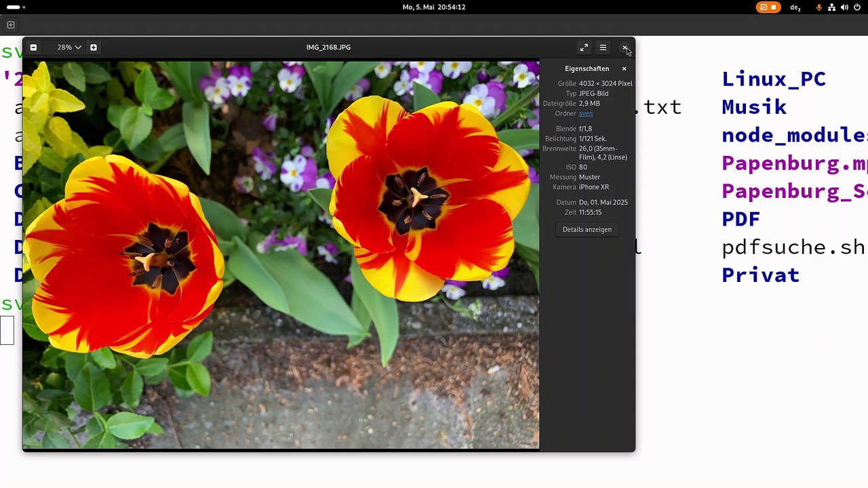Open the power menu icon
This screenshot has width=868, height=488.
point(857,7)
